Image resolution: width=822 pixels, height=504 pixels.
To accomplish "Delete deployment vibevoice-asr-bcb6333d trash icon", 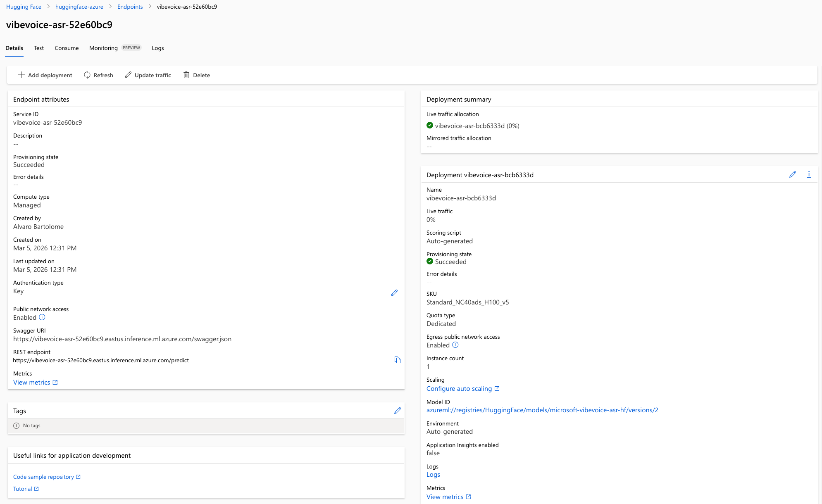I will point(809,174).
